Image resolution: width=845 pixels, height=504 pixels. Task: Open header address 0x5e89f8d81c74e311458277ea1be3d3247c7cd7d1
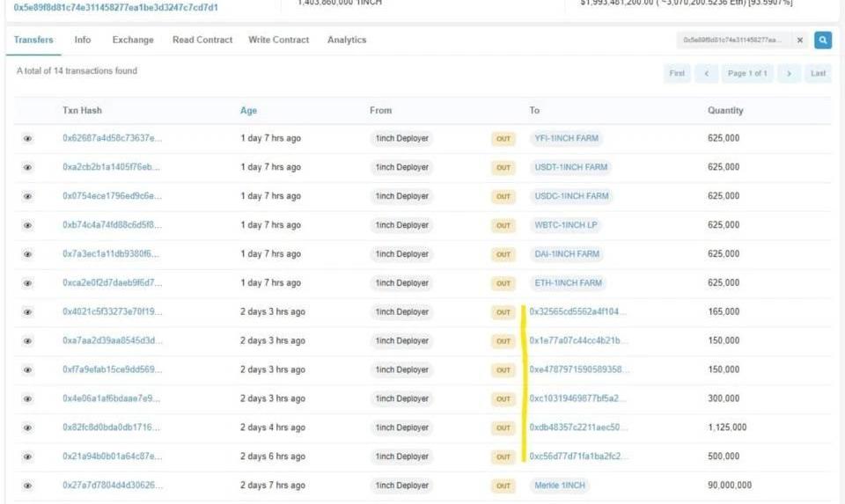point(116,8)
